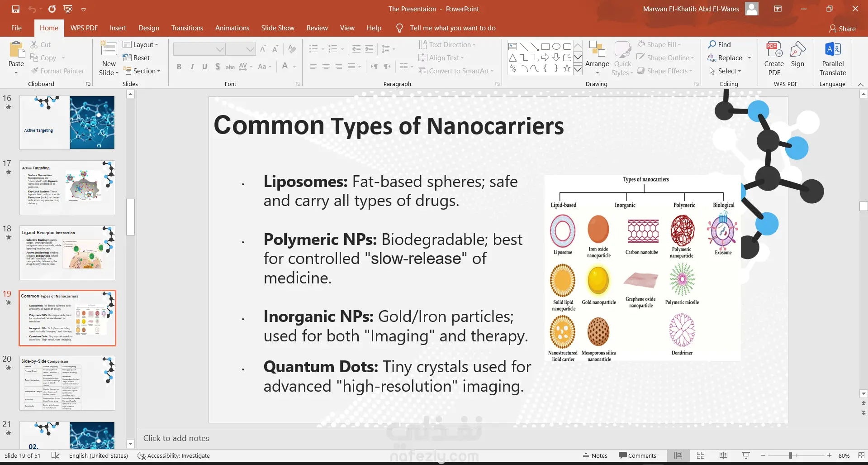Decrease font size with the smaller A
This screenshot has width=868, height=465.
click(275, 49)
